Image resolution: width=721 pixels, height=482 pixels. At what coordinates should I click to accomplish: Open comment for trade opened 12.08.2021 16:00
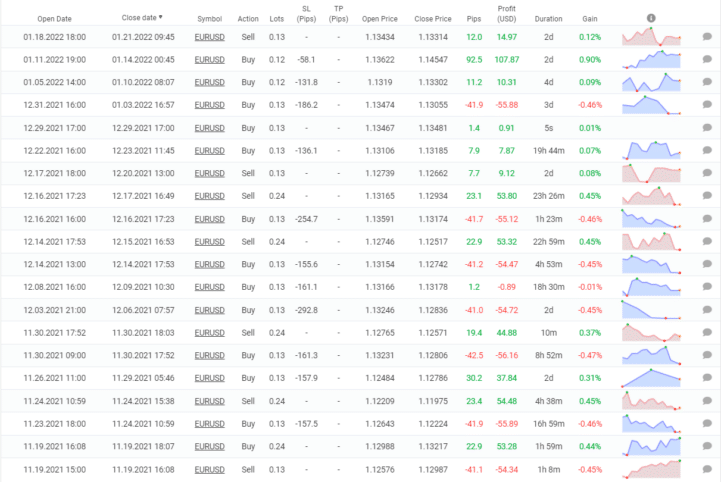click(707, 286)
